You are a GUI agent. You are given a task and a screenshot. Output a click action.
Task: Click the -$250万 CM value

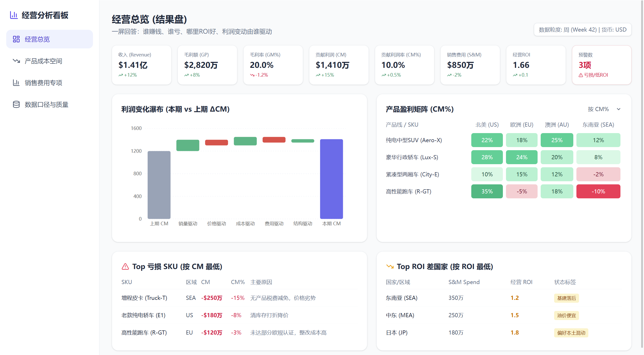(x=212, y=298)
